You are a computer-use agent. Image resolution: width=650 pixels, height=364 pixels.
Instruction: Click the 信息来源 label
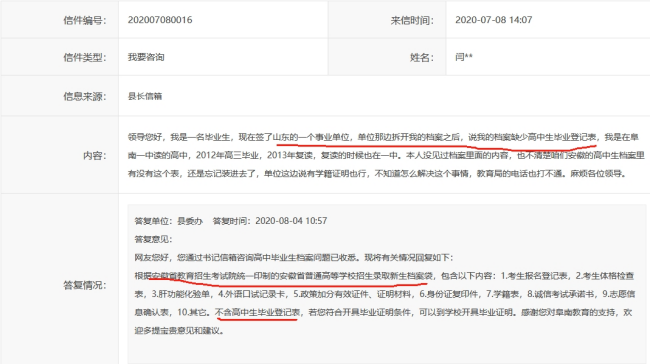85,97
